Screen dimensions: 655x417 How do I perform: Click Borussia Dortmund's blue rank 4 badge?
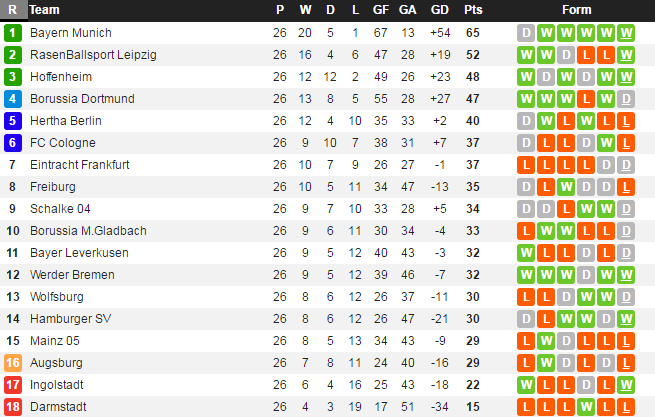(x=12, y=99)
